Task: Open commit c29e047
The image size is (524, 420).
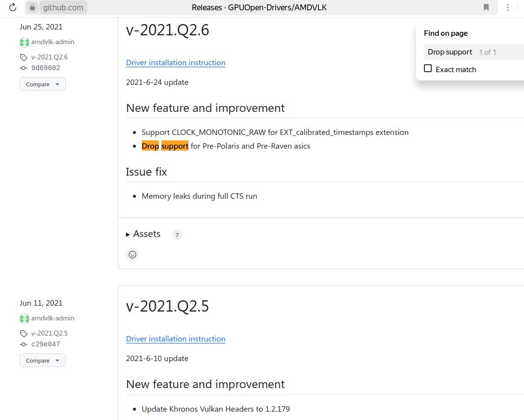Action: pos(46,344)
